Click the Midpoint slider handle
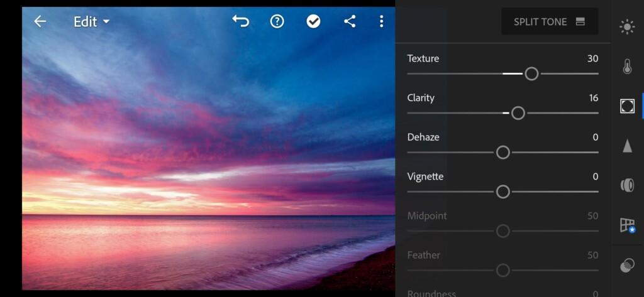The height and width of the screenshot is (297, 644). (x=502, y=231)
